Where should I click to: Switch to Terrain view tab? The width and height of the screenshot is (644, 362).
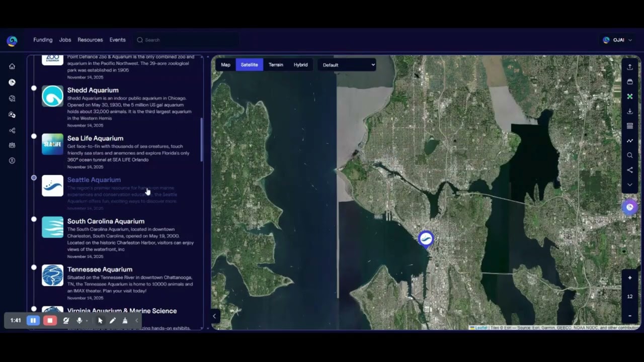[276, 65]
